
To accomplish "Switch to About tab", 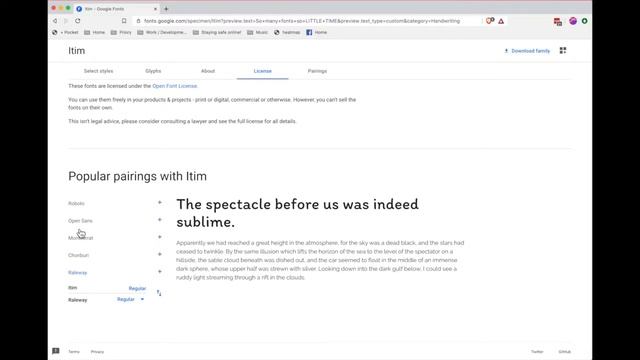I will [208, 71].
